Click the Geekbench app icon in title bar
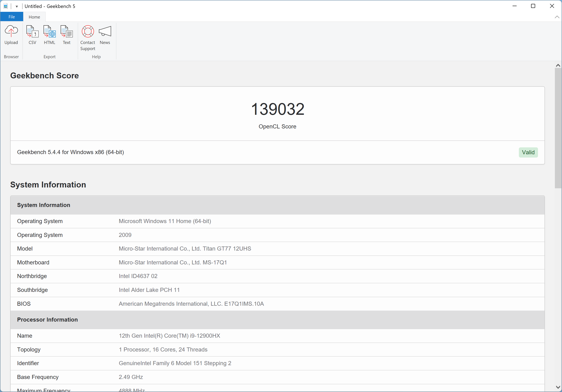 tap(6, 6)
